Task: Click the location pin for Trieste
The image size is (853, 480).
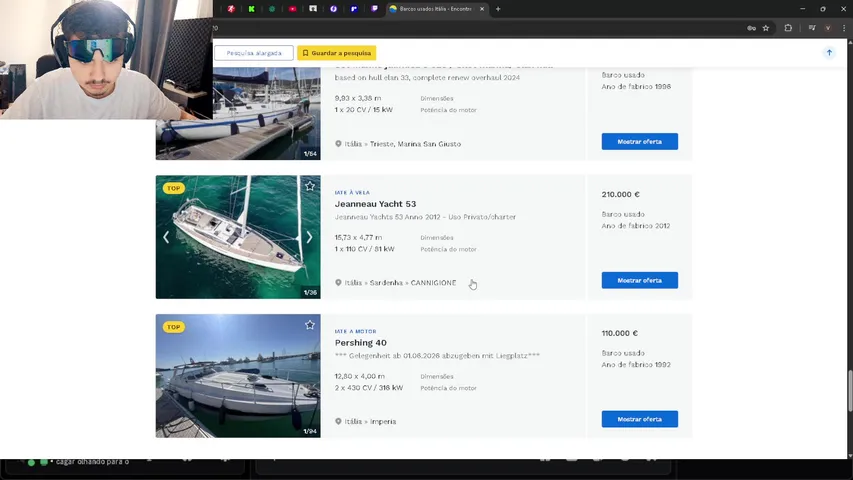Action: point(338,144)
